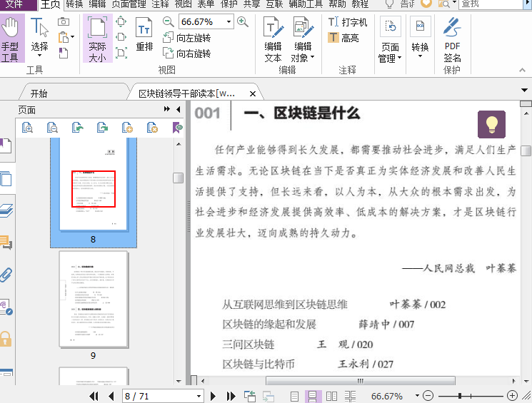532x403 pixels.
Task: Go to first page in status bar
Action: [94, 396]
